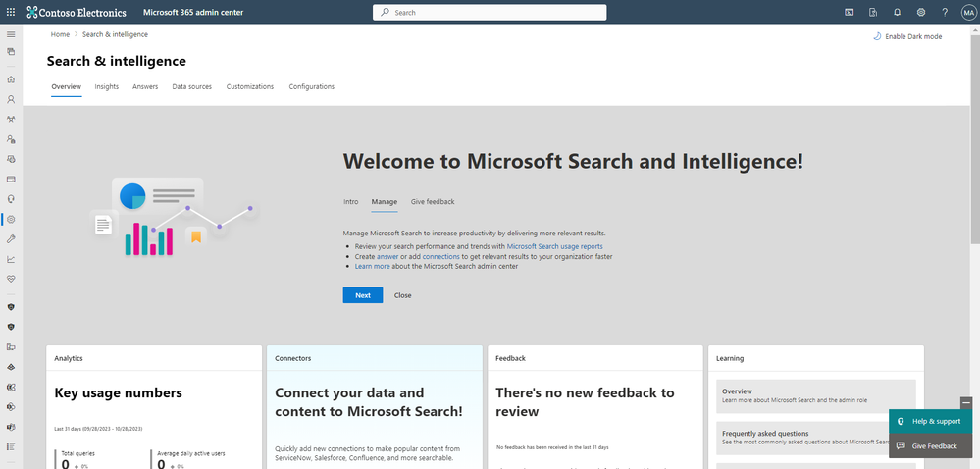Open the MA account avatar

(968, 12)
